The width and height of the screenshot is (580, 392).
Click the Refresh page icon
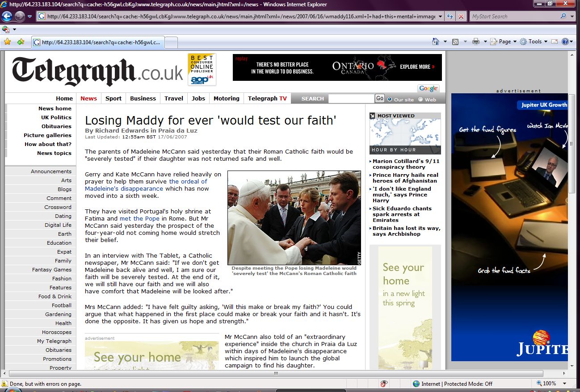450,17
